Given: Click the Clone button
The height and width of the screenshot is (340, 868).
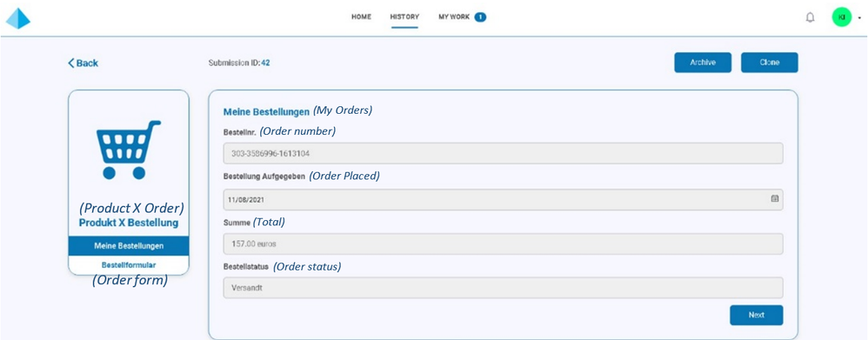Looking at the screenshot, I should tap(770, 63).
